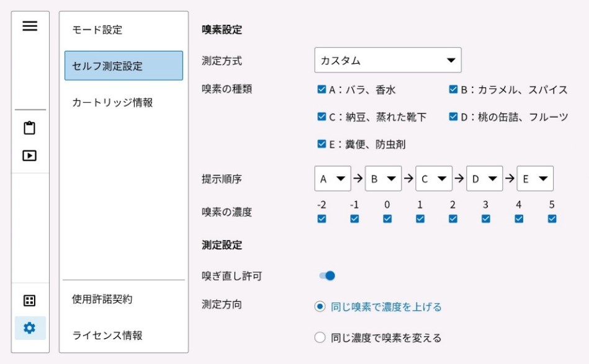Click the play video icon in sidebar
Image resolution: width=589 pixels, height=364 pixels.
tap(30, 156)
